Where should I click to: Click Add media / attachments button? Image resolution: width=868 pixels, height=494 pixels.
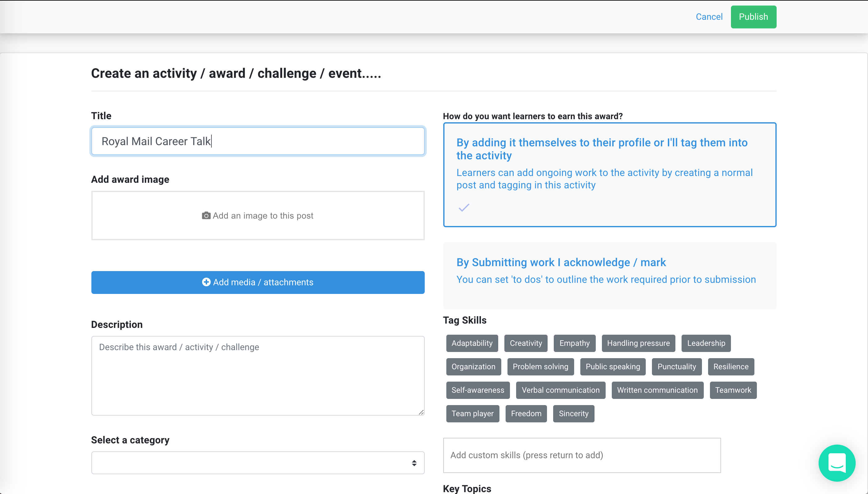(257, 282)
